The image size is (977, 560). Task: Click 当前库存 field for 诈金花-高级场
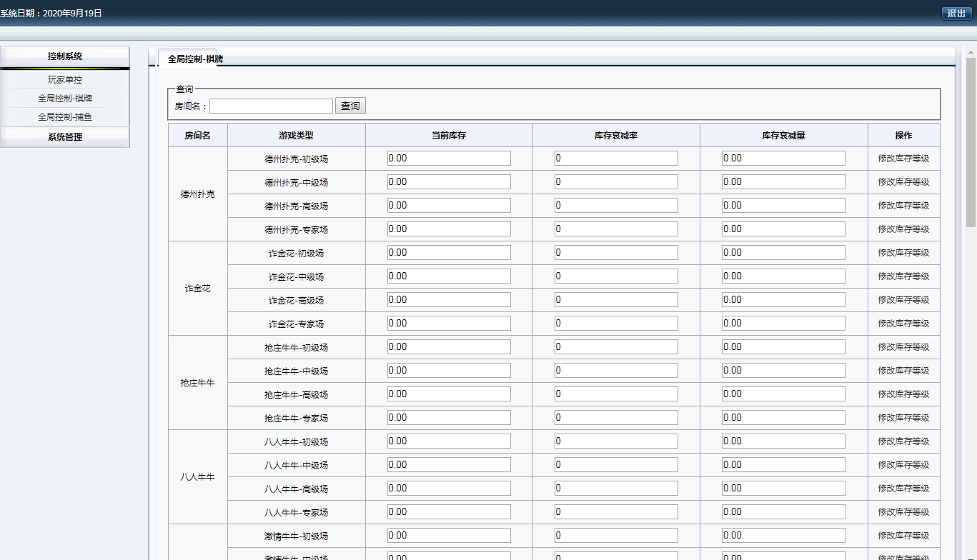[x=449, y=300]
